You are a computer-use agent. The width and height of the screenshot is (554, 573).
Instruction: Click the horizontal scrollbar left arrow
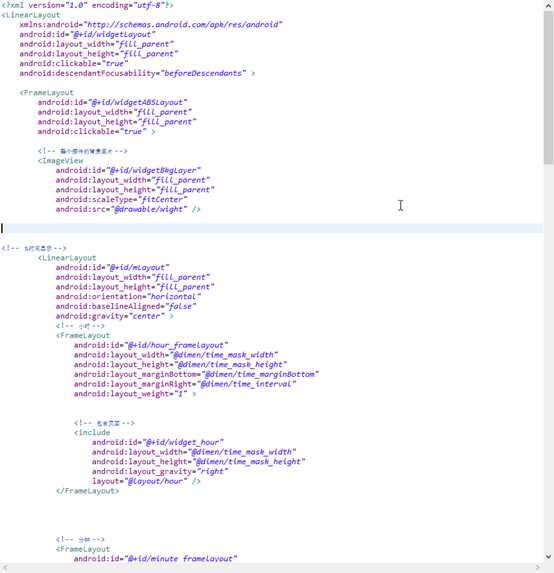5,568
